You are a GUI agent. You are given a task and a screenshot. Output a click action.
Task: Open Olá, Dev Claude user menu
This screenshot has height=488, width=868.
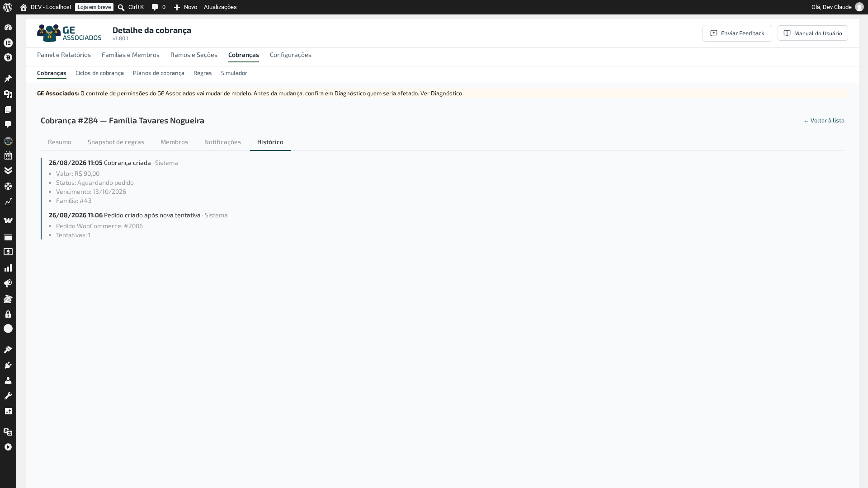click(837, 7)
